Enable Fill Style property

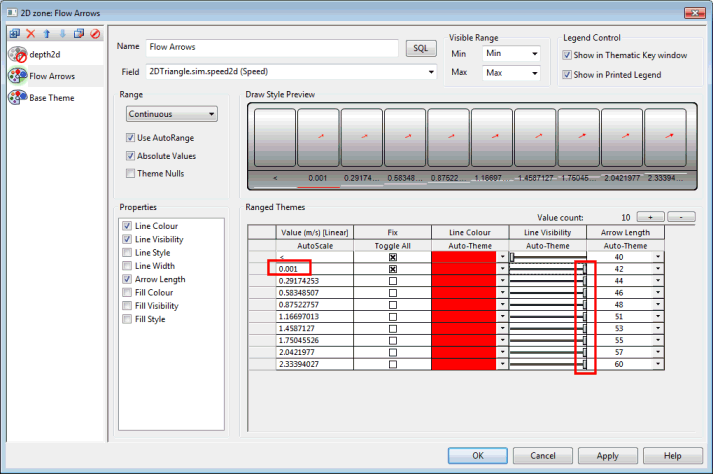pos(127,319)
